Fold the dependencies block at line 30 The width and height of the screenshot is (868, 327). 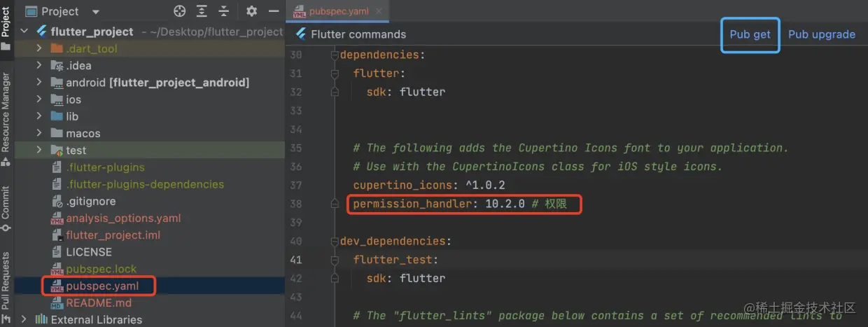(x=335, y=55)
